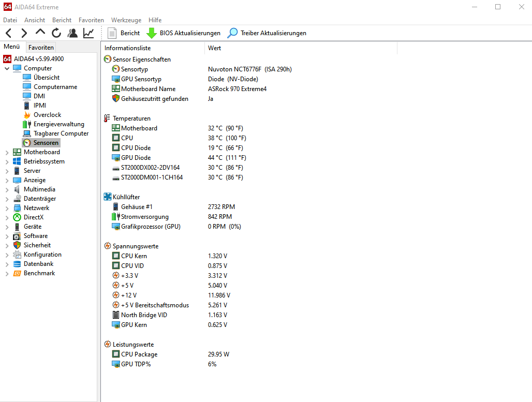
Task: Select the Overclock flame icon
Action: click(x=27, y=115)
